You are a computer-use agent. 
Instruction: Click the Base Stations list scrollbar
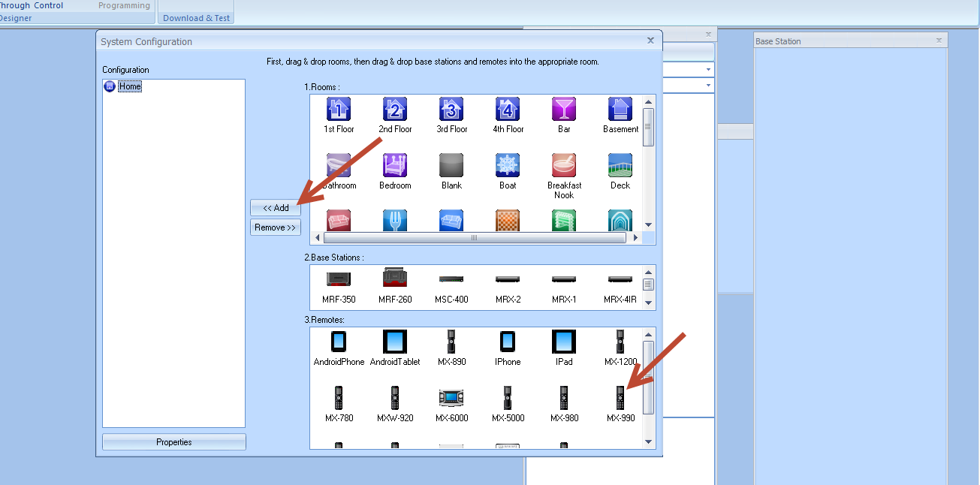(x=648, y=286)
